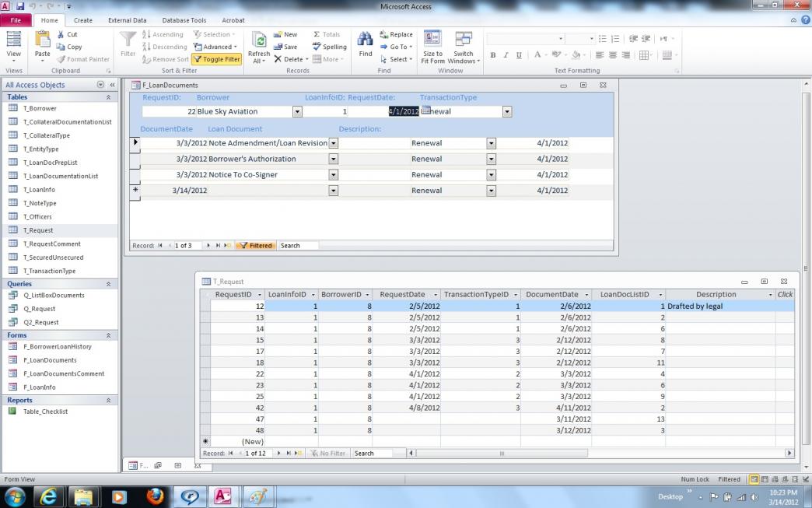Open Borrower combo box showing Blue Sky Aviation
This screenshot has height=508, width=812.
[x=297, y=111]
